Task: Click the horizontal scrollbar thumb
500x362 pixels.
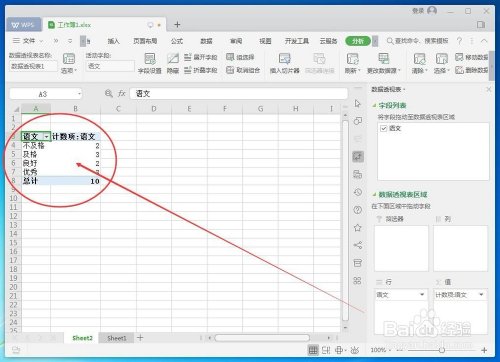Action: (262, 338)
